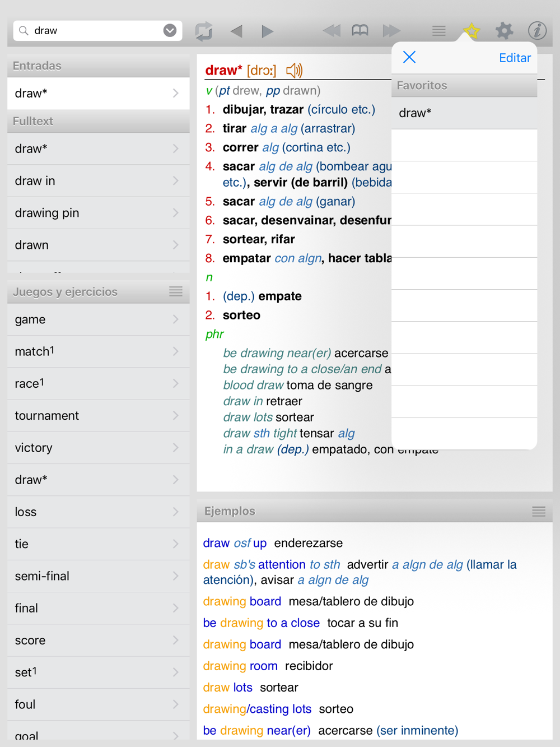The image size is (560, 747).
Task: Open draw* under Fulltext
Action: tap(99, 149)
